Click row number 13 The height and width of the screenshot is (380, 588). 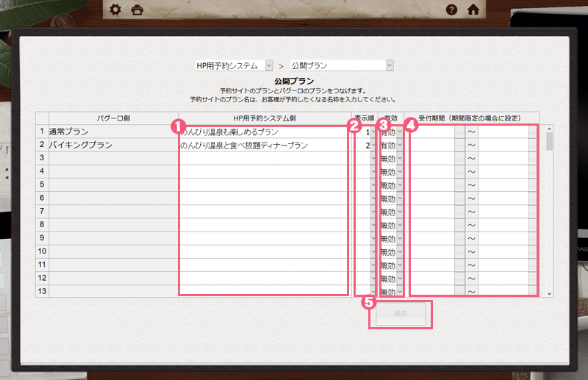point(42,291)
